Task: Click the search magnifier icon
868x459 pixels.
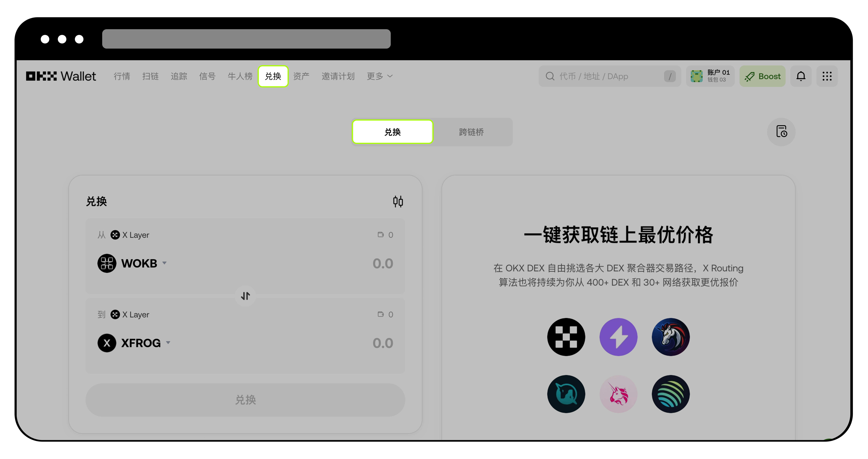Action: pos(550,76)
